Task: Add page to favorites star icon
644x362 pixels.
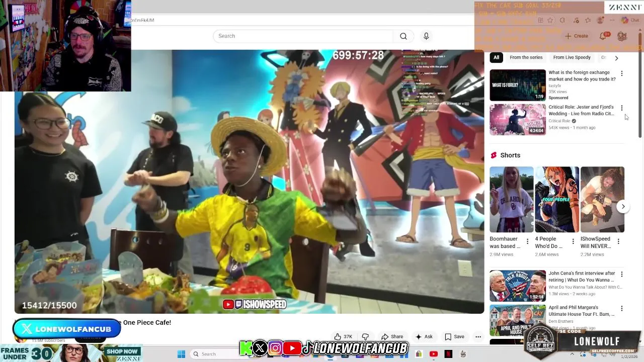Action: pyautogui.click(x=550, y=20)
